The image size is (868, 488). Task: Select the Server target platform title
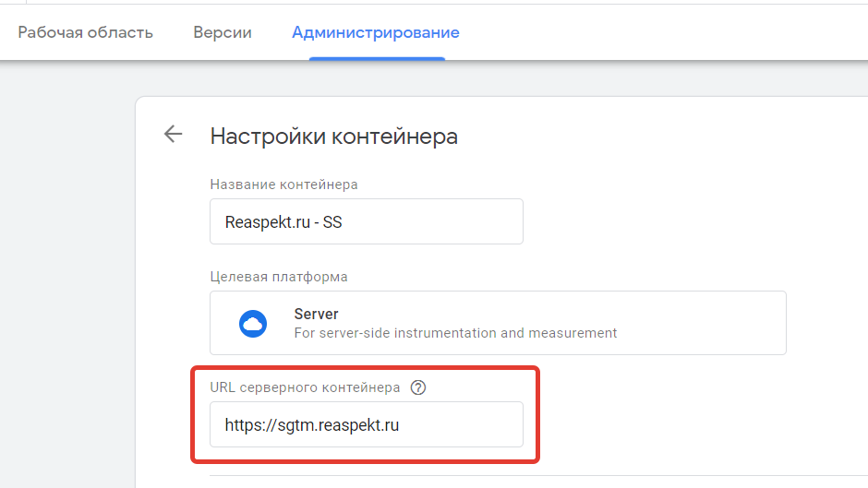(x=316, y=314)
